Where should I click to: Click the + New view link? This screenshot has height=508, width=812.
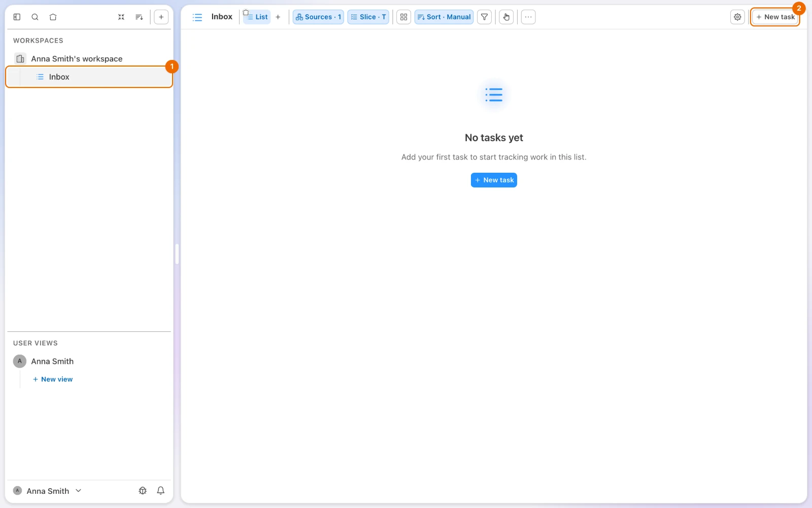pyautogui.click(x=53, y=379)
